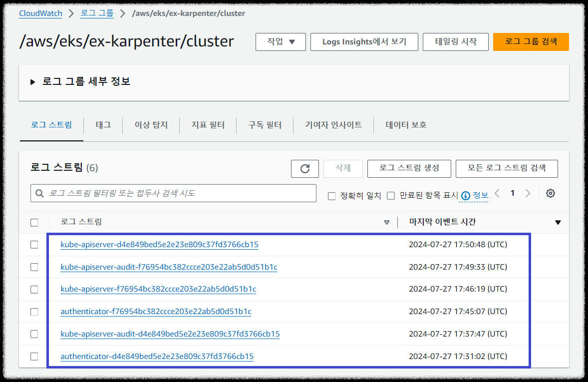Sort by 마지막 이벤트 시간 column arrow
Image resolution: width=588 pixels, height=382 pixels.
[x=558, y=223]
